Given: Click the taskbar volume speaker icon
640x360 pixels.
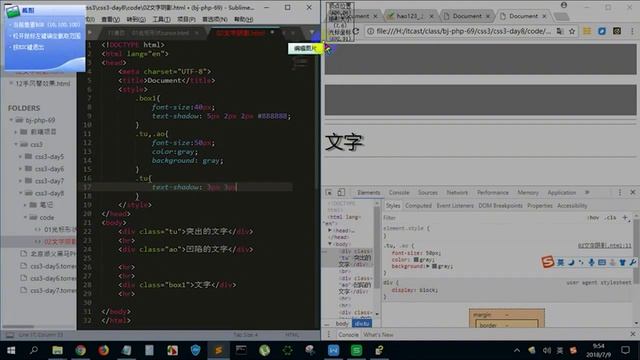Looking at the screenshot, I should coord(547,350).
